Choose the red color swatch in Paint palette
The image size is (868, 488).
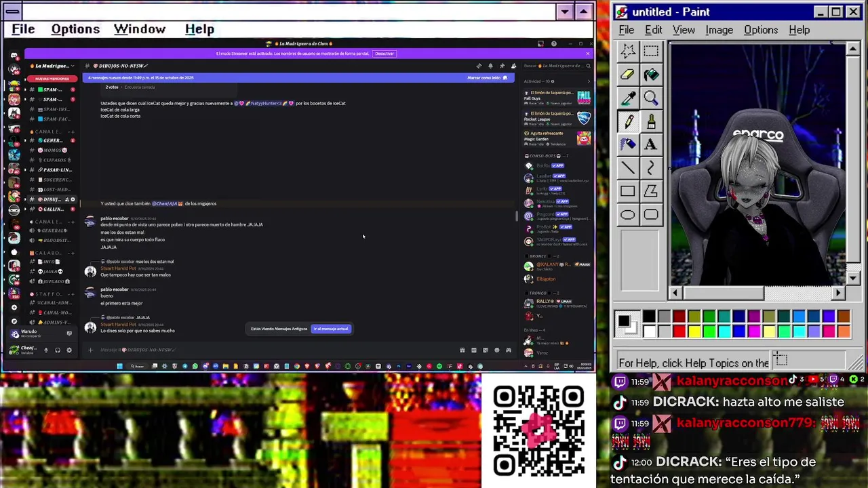pyautogui.click(x=679, y=331)
